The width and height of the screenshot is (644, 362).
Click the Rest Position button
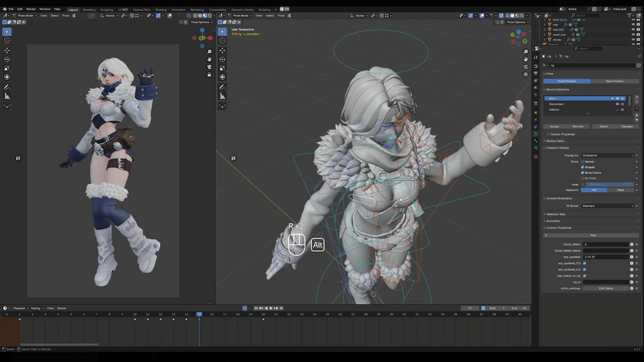[x=614, y=81]
